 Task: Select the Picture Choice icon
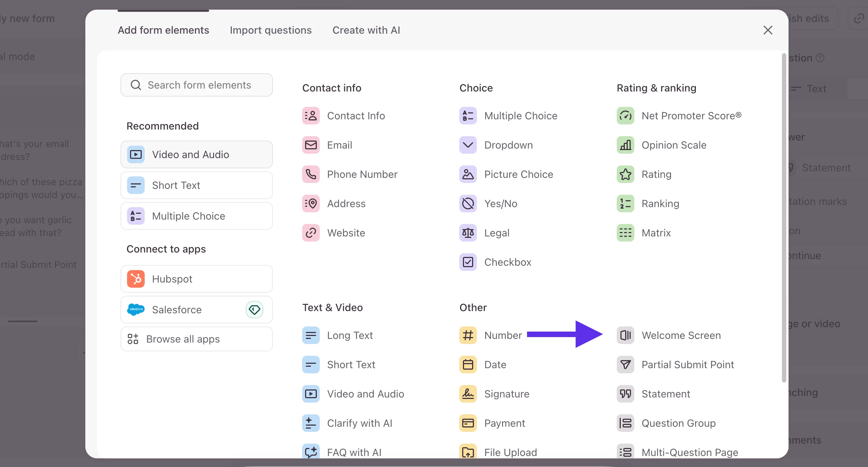[468, 174]
